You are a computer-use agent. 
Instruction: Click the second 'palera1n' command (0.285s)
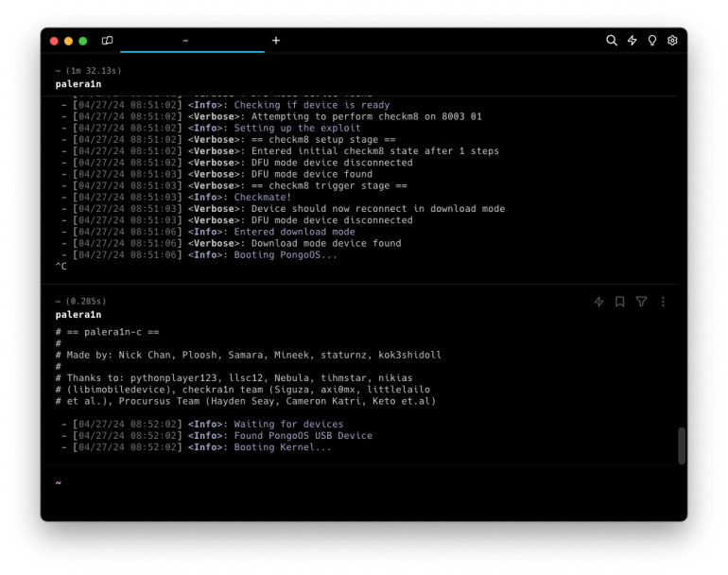78,315
